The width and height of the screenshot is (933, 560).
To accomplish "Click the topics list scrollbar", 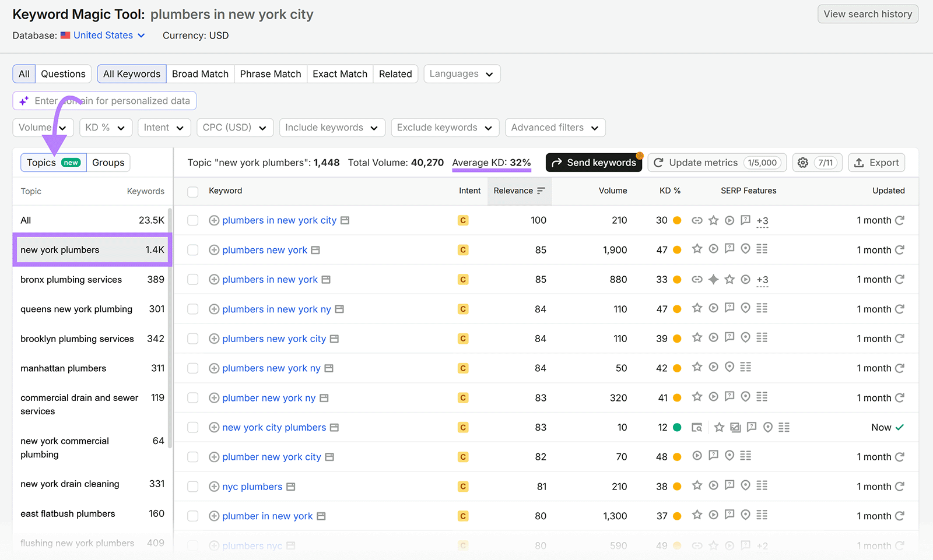I will [x=170, y=328].
